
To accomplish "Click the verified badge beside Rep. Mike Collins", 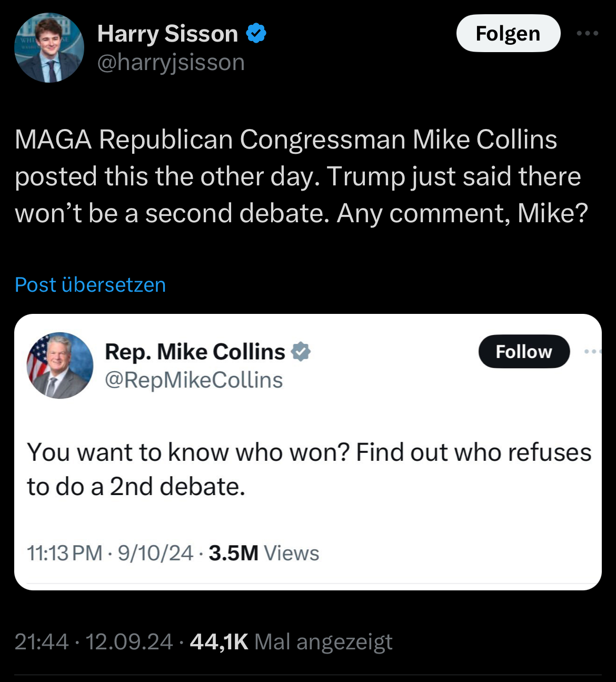I will [x=301, y=351].
